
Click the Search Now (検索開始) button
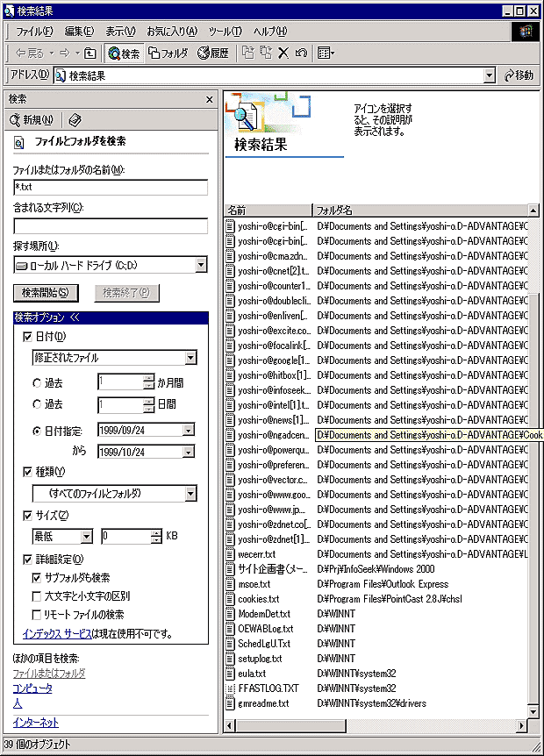tap(46, 293)
